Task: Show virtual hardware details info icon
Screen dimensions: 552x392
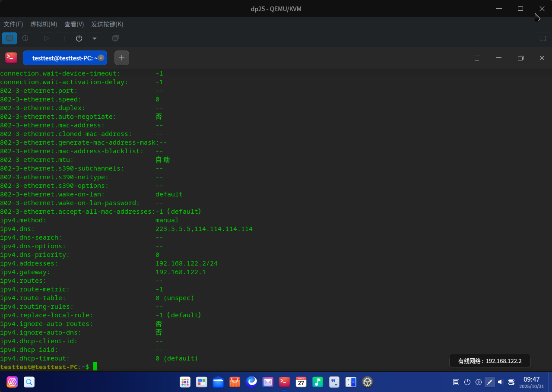Action: pyautogui.click(x=25, y=38)
